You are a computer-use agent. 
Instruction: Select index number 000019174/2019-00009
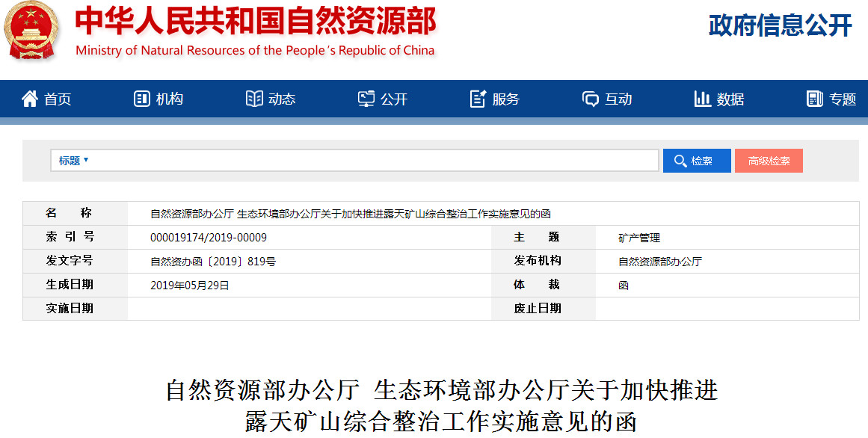209,238
